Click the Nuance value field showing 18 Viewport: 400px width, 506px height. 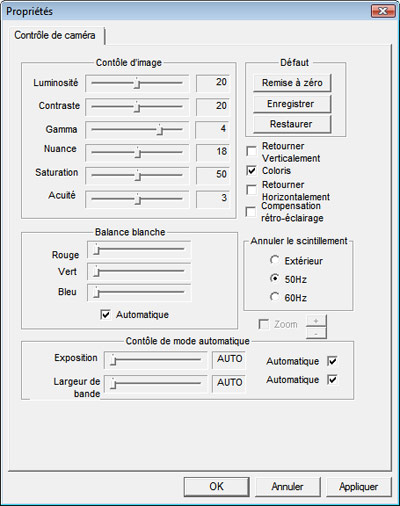[x=213, y=152]
